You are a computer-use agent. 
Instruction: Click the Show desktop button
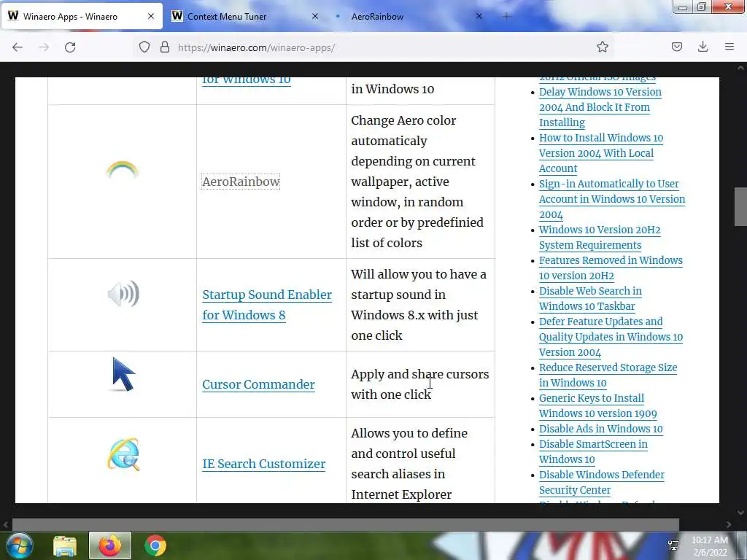[x=742, y=545]
